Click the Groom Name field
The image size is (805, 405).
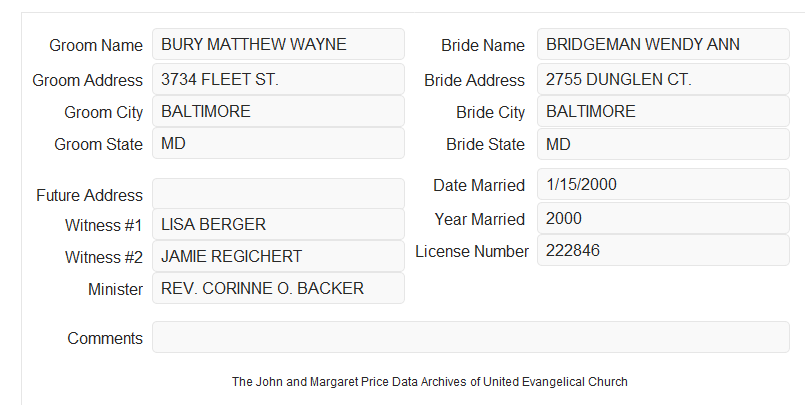click(278, 44)
